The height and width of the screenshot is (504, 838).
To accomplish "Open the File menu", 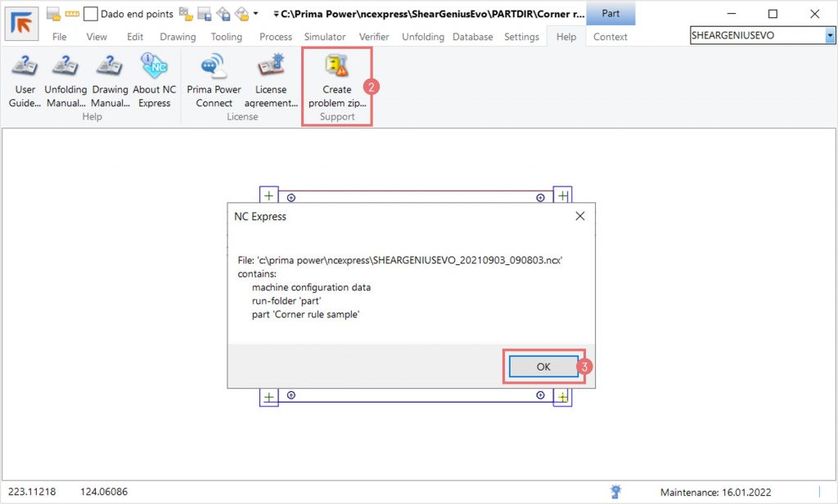I will [60, 37].
